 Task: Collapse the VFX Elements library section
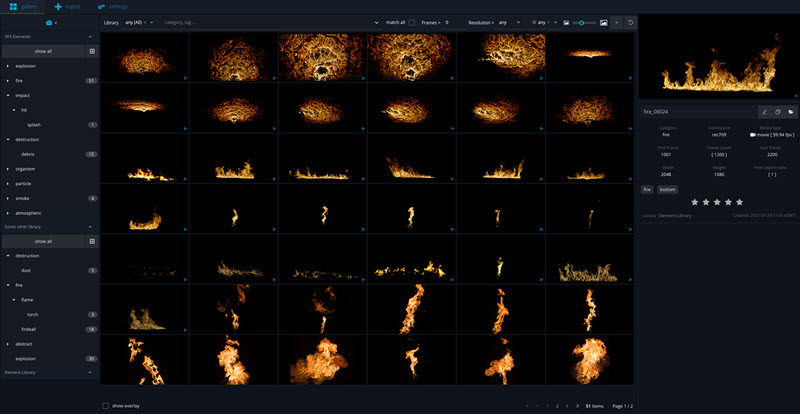coord(90,37)
